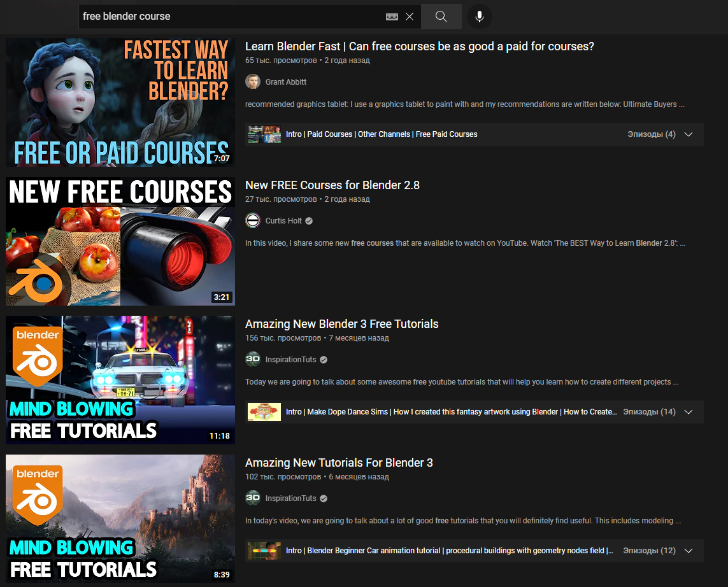This screenshot has width=728, height=587.
Task: Open InspirationTuts channel name for 156 тыс. video
Action: click(x=290, y=360)
